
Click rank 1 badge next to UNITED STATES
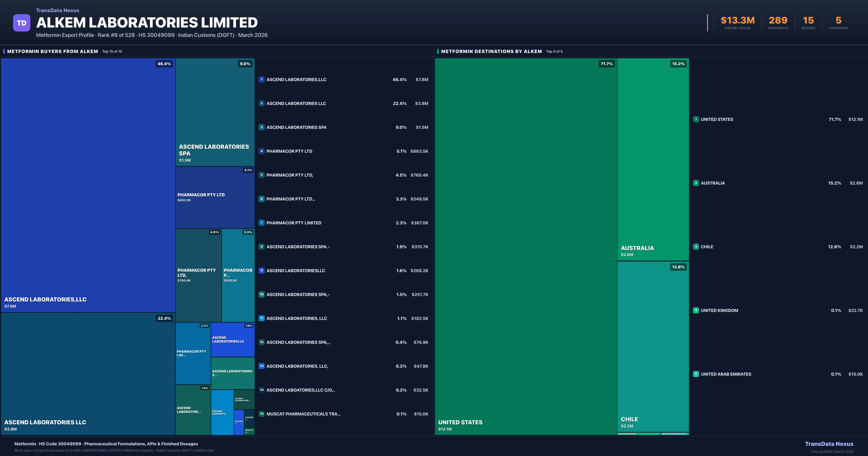click(696, 119)
